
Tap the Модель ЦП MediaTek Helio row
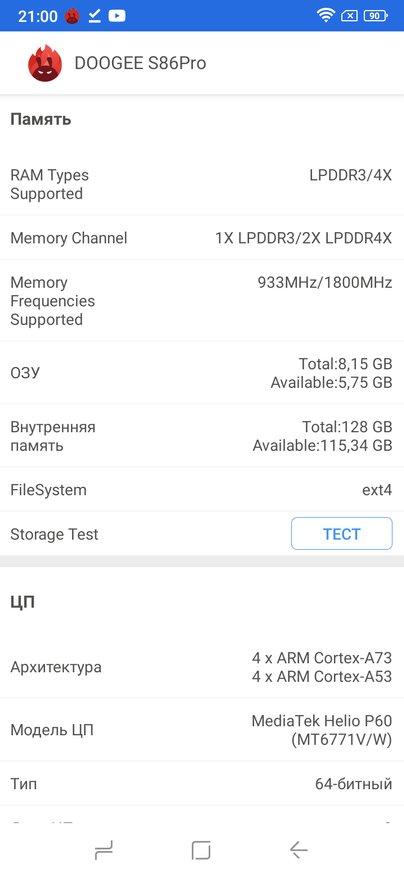(202, 730)
